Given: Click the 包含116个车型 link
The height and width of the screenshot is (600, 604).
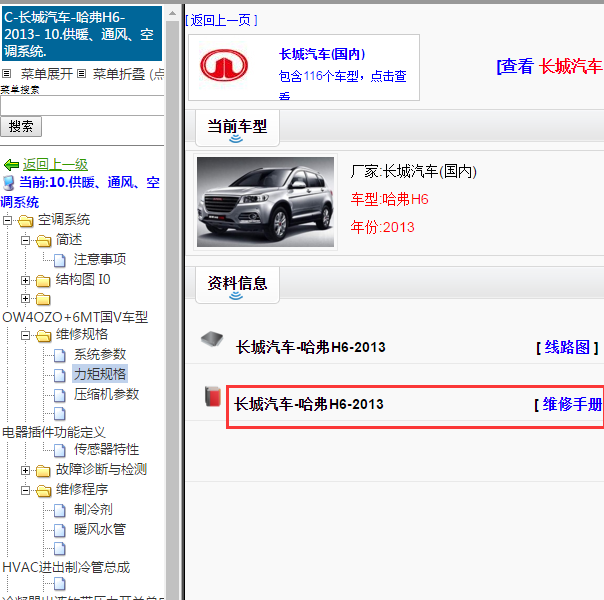Looking at the screenshot, I should click(x=342, y=76).
